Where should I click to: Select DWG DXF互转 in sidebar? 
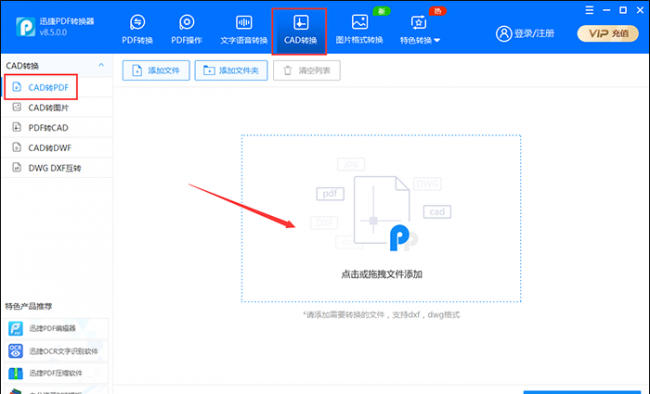click(57, 168)
